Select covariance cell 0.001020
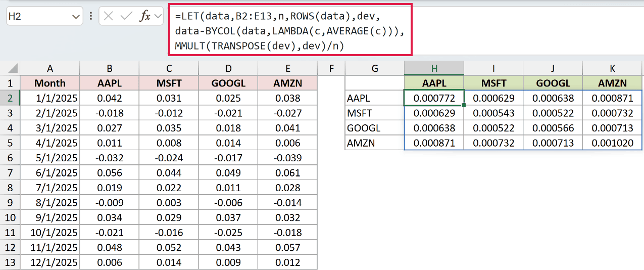Screen dimensions: 644x270 (x=613, y=143)
